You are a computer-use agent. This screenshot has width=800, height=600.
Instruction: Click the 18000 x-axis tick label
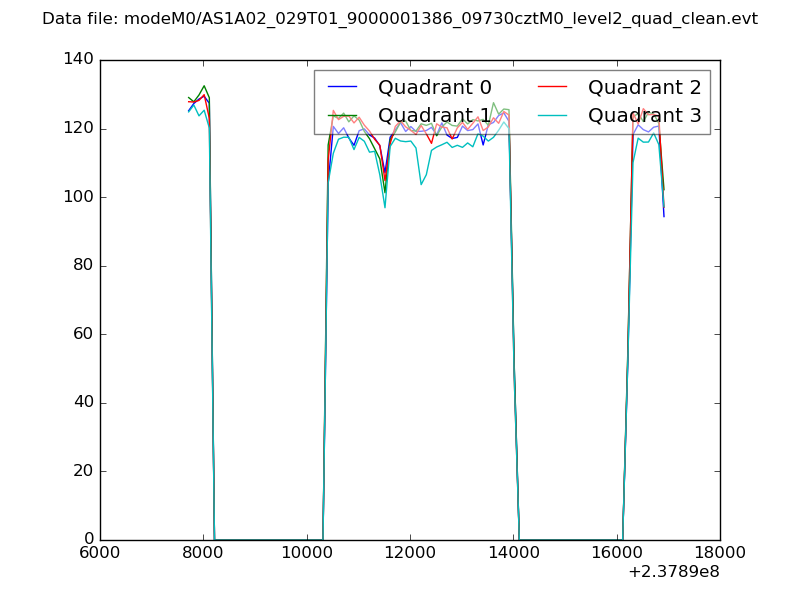point(720,553)
